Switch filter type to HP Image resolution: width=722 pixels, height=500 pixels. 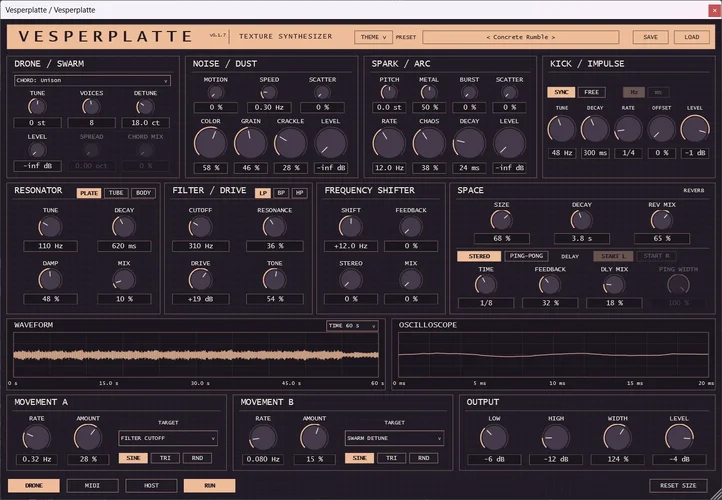(299, 193)
